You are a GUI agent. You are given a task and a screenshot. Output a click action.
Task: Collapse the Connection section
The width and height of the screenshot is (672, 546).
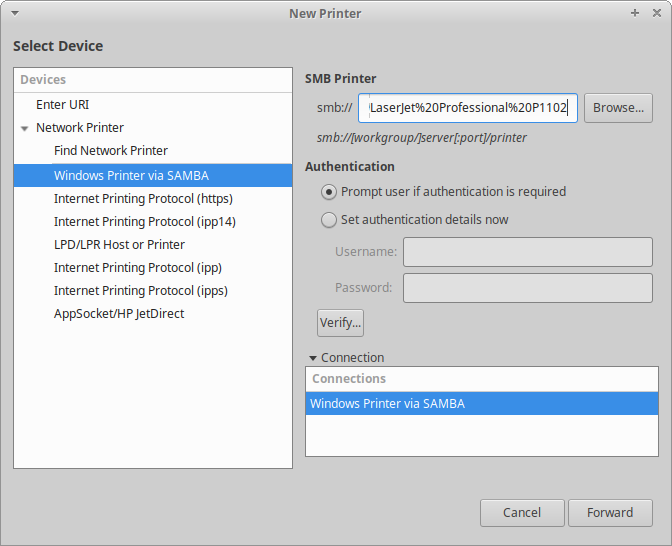pos(313,358)
